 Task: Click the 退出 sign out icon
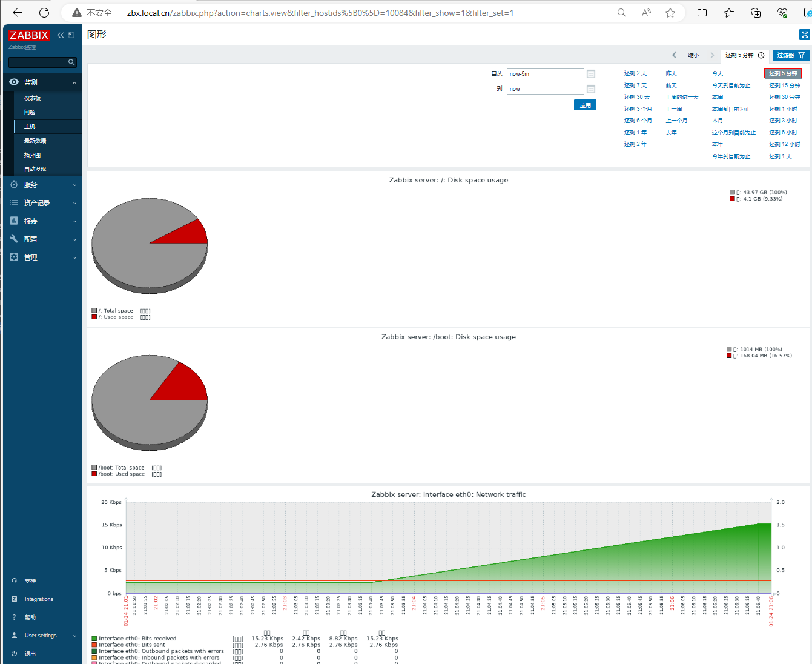pyautogui.click(x=15, y=654)
